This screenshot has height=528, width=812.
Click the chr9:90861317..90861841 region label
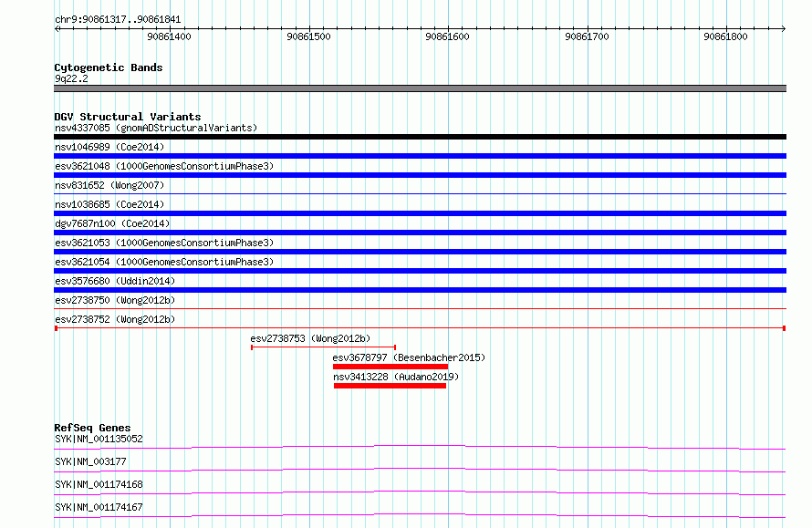coord(118,20)
